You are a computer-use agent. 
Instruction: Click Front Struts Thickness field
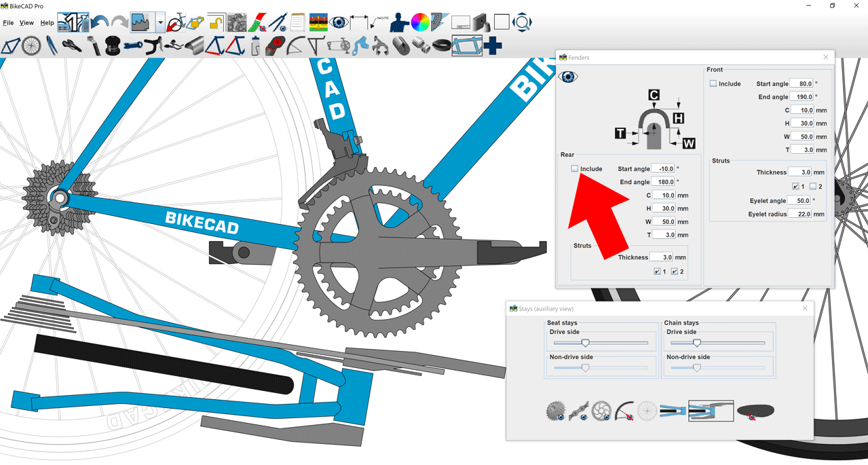801,172
